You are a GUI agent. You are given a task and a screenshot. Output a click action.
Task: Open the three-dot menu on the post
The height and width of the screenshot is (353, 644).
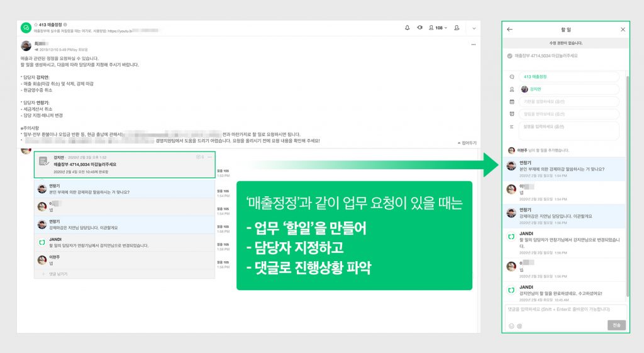473,45
